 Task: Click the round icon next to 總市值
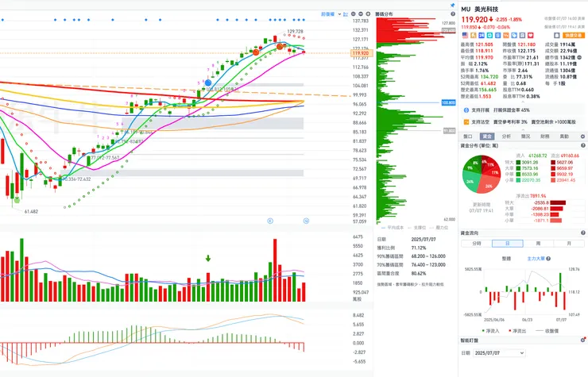pyautogui.click(x=580, y=57)
